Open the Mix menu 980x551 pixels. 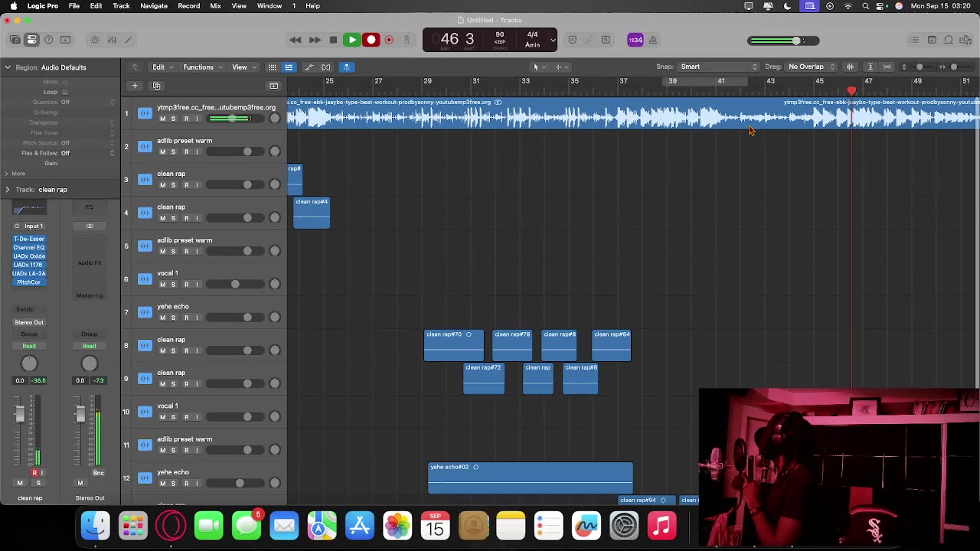pos(216,6)
